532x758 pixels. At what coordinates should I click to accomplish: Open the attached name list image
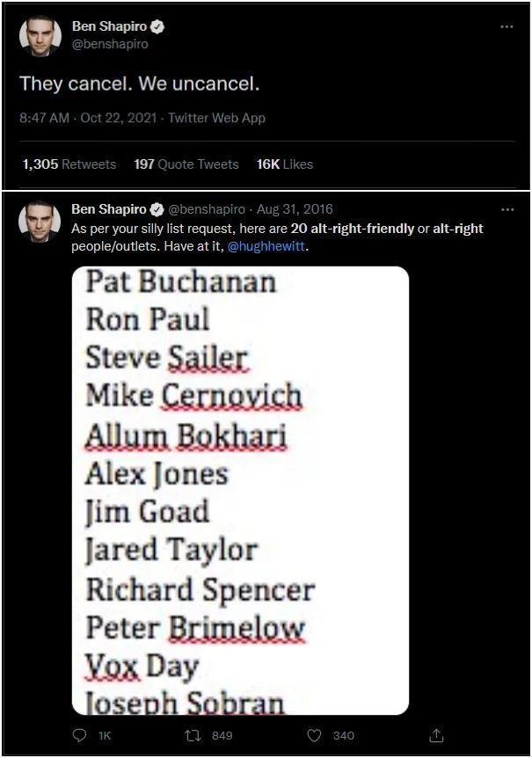click(240, 490)
